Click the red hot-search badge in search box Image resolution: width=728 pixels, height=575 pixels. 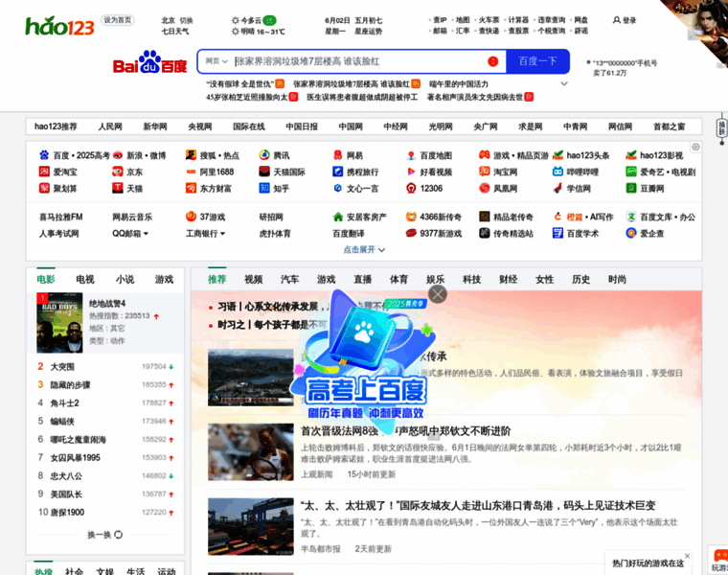tap(493, 61)
